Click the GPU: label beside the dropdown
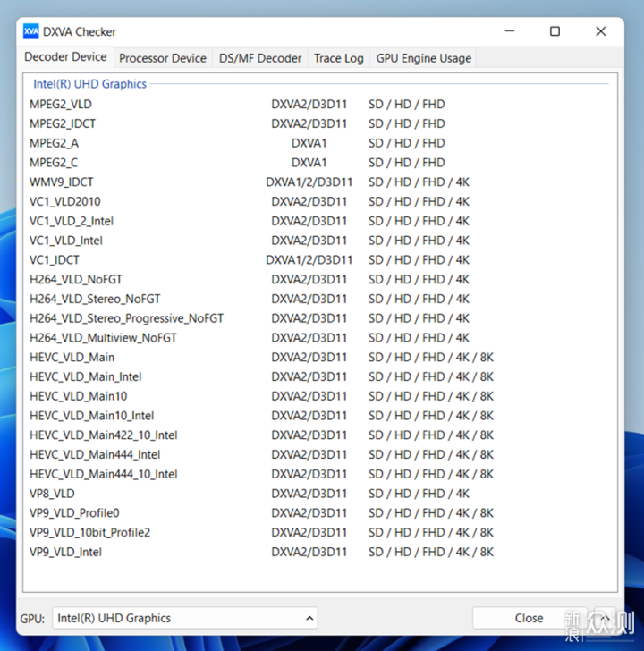Viewport: 644px width, 651px height. click(32, 619)
